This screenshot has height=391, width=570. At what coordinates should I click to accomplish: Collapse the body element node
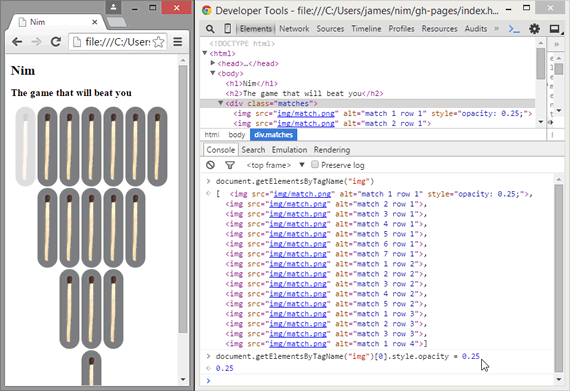coord(213,73)
